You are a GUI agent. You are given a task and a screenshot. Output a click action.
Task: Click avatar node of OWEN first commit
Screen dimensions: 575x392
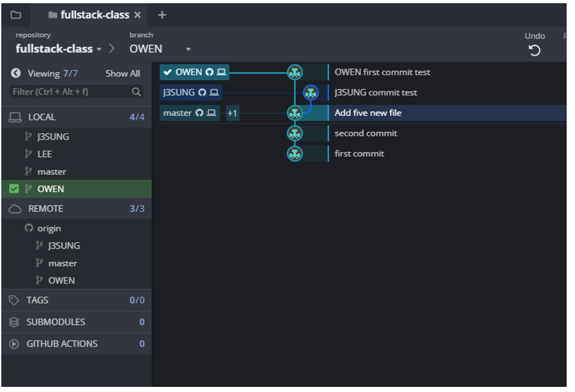(x=295, y=72)
